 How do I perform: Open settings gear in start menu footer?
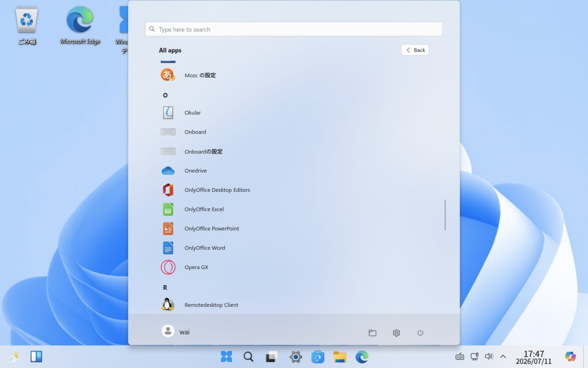tap(396, 333)
